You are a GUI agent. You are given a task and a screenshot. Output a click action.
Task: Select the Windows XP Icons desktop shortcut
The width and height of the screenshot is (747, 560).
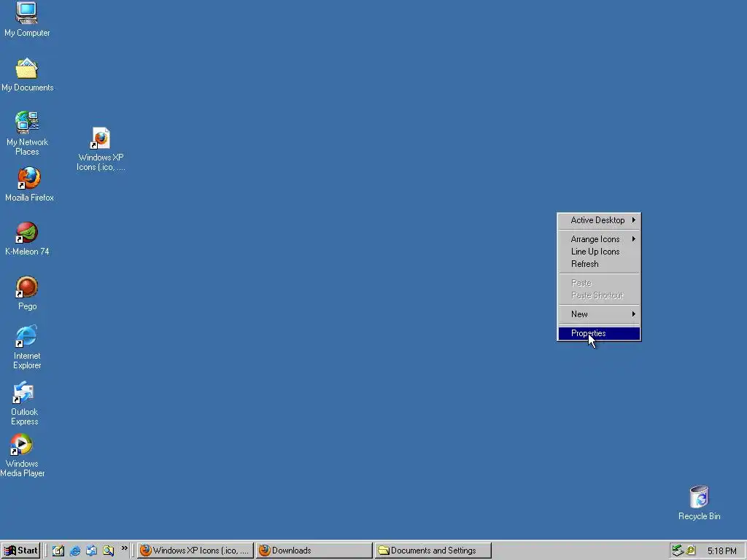(x=101, y=149)
